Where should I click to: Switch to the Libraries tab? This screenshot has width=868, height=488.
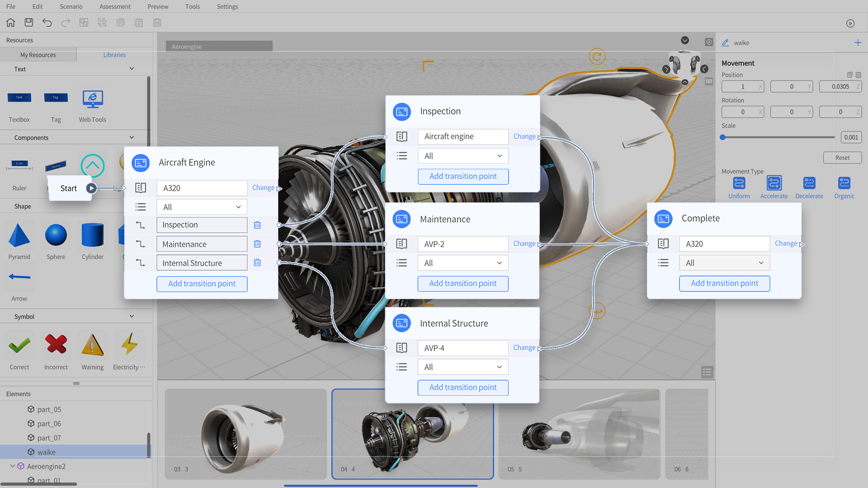coord(114,55)
